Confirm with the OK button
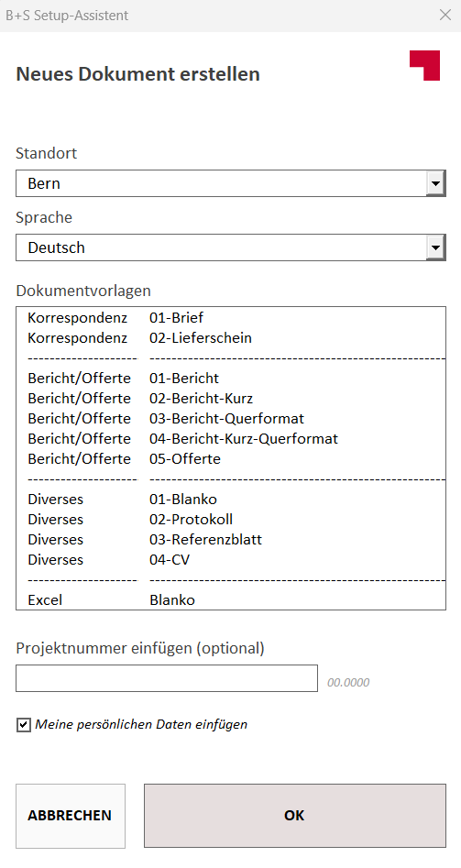 (295, 816)
